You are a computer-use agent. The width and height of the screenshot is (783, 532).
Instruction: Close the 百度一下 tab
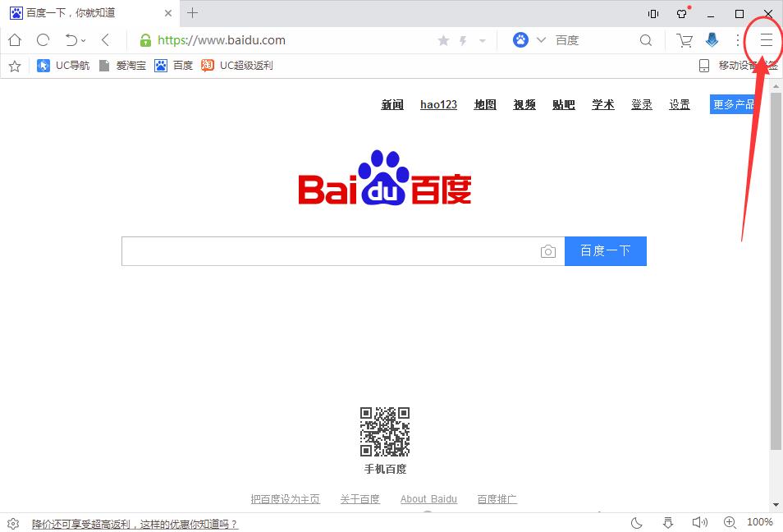coord(168,13)
